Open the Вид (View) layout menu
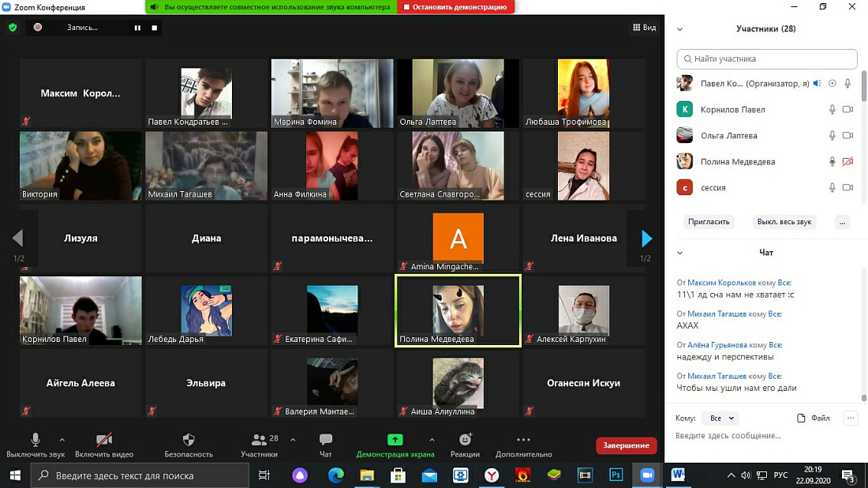The width and height of the screenshot is (868, 488). point(644,28)
